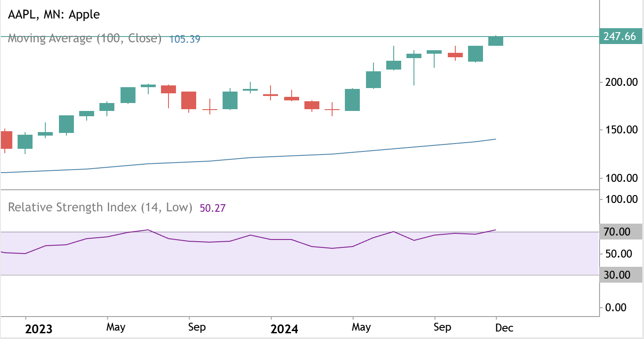Select the large green May 2024 candle
644x339 pixels.
click(x=352, y=99)
